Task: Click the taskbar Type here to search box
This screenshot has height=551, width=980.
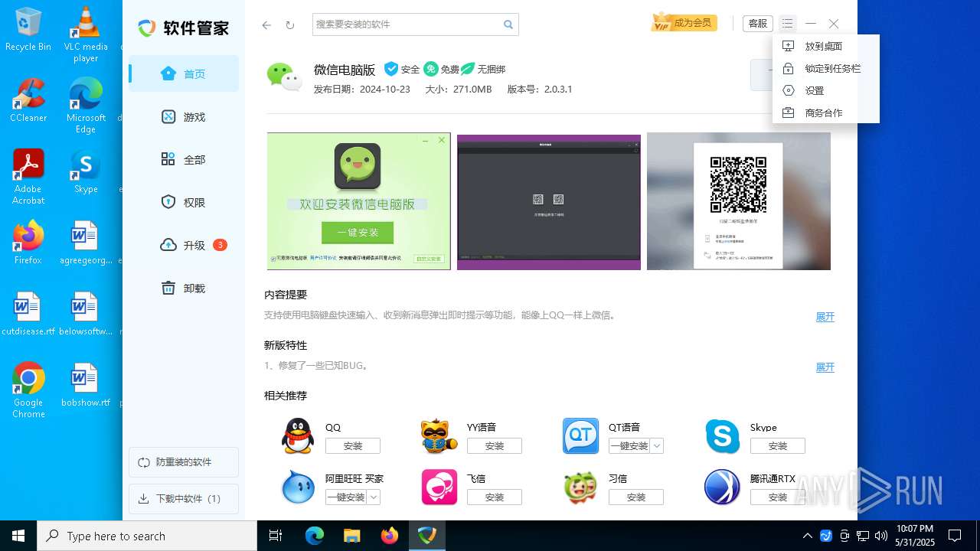Action: click(147, 536)
